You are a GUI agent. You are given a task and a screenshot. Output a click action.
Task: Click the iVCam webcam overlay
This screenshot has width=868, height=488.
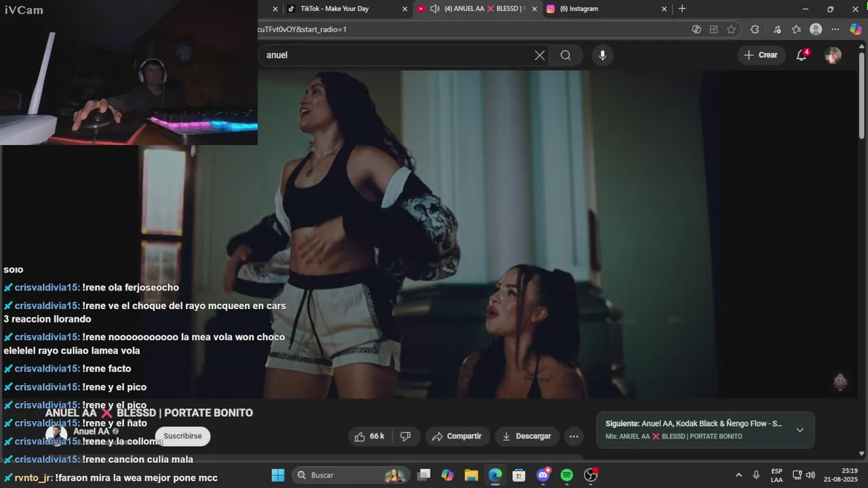coord(129,73)
